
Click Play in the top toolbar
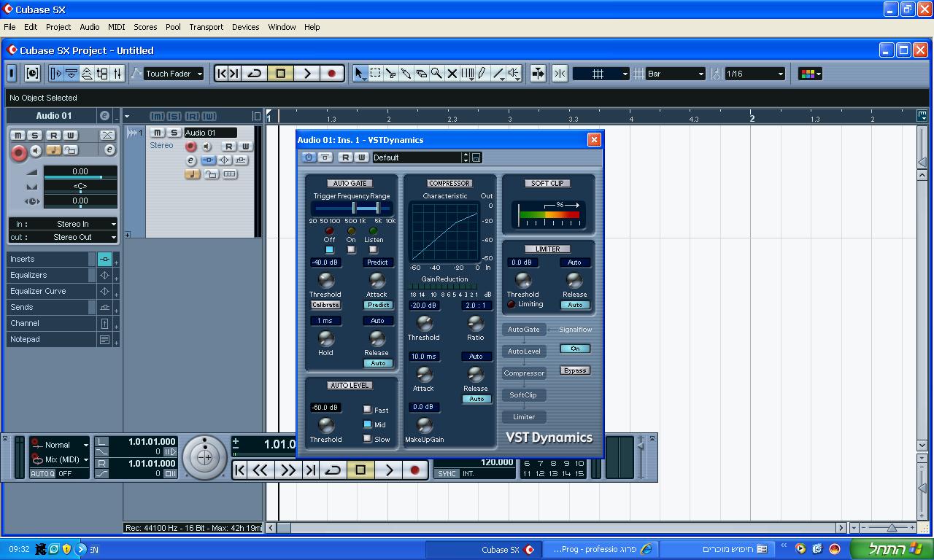(307, 74)
